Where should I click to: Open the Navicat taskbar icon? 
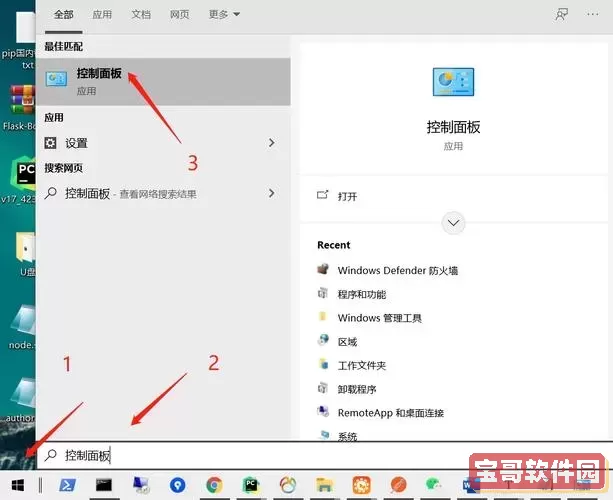(x=288, y=485)
